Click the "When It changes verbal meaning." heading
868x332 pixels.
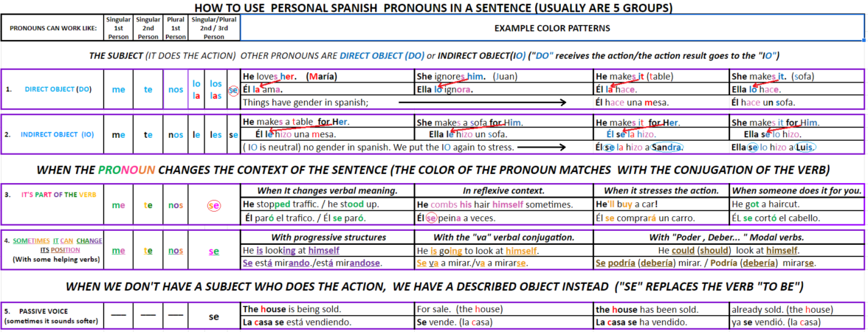327,190
